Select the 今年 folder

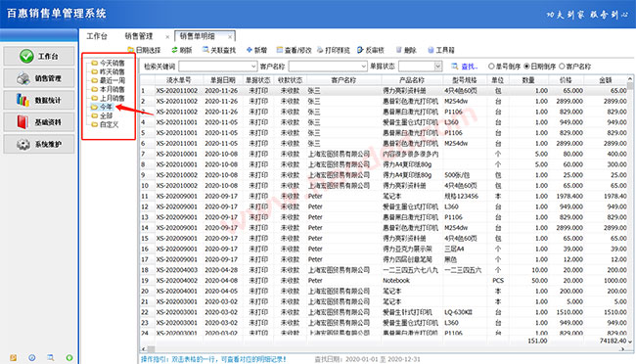pyautogui.click(x=102, y=107)
